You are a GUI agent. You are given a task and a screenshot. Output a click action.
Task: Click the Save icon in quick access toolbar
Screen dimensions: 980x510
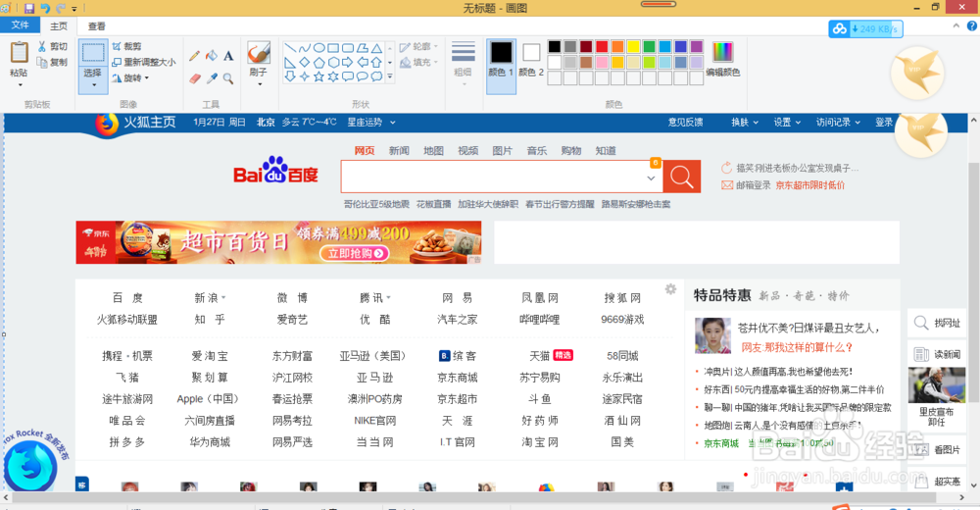29,8
